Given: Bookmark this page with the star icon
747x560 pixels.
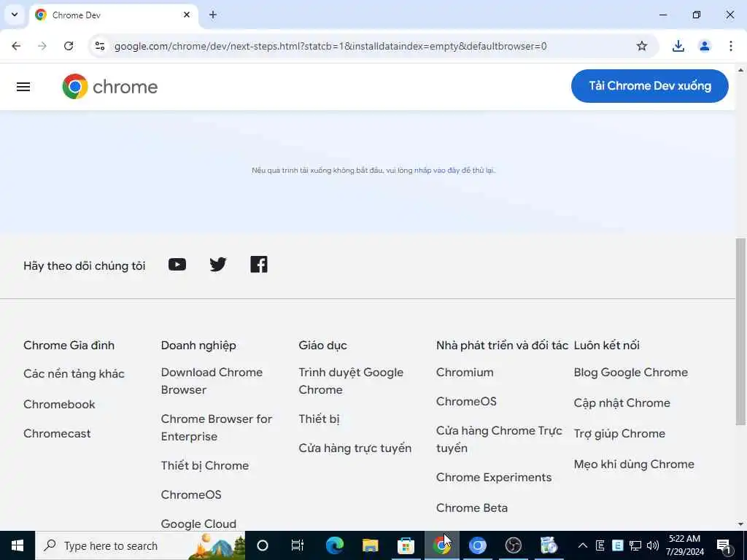Looking at the screenshot, I should pyautogui.click(x=642, y=46).
